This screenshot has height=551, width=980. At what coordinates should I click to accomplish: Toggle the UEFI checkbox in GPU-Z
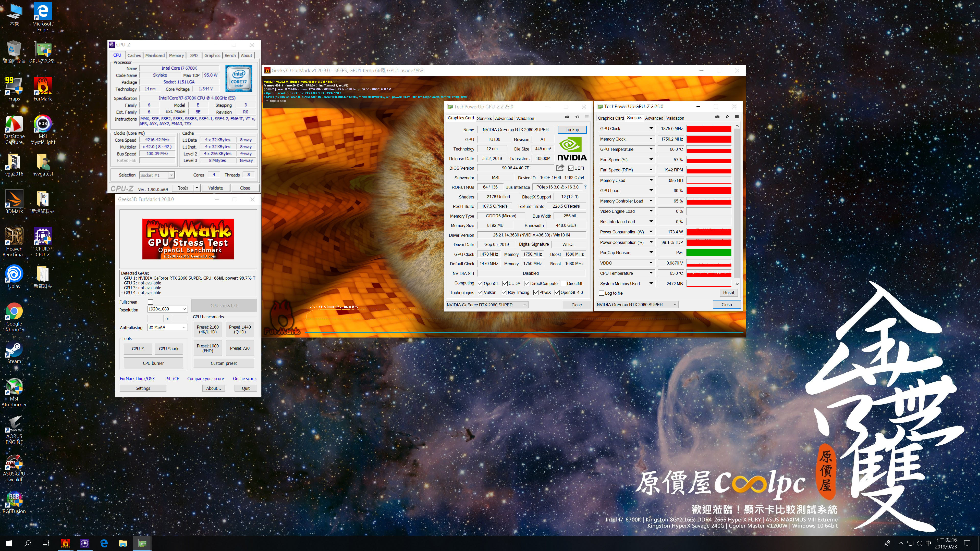coord(571,168)
